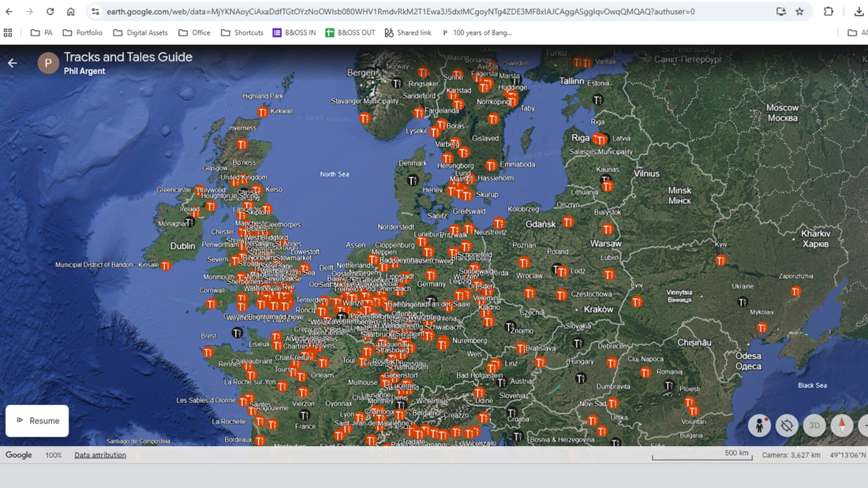Bookmark this page with the star icon
This screenshot has height=488, width=868.
799,12
